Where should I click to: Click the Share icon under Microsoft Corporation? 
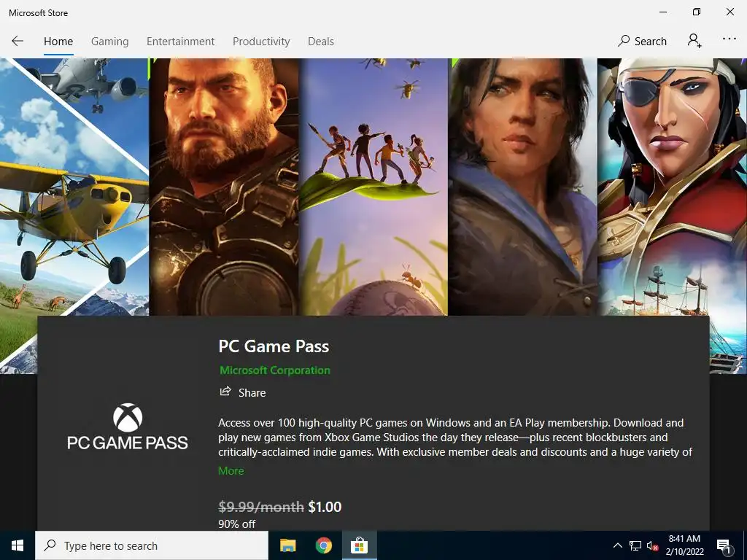[x=225, y=392]
